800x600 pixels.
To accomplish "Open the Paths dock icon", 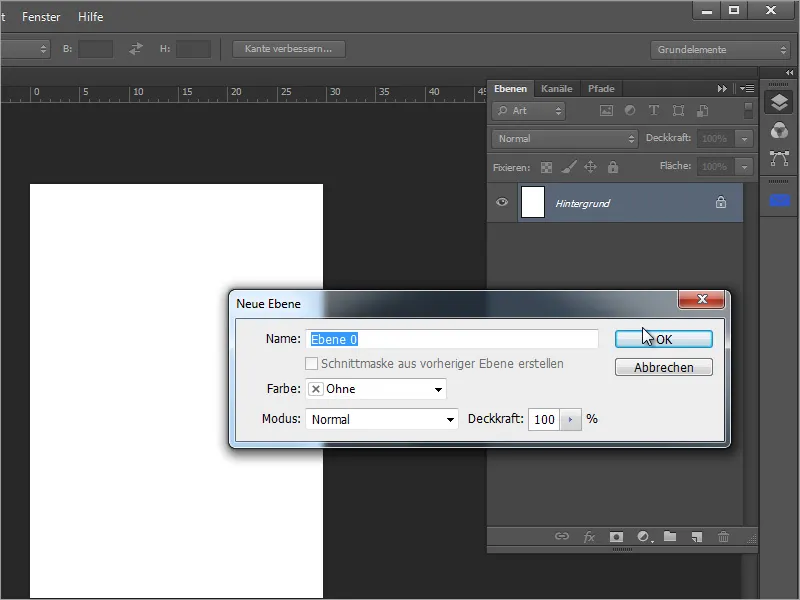I will tap(779, 159).
